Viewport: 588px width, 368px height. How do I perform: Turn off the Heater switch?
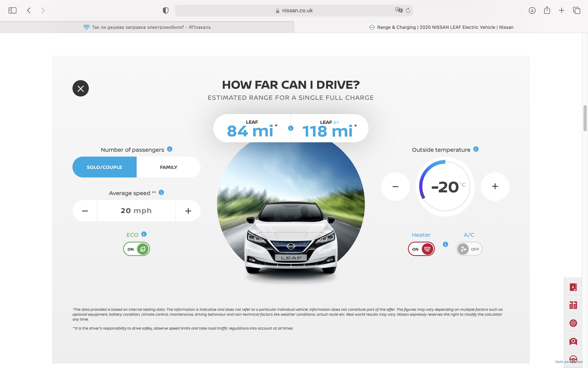click(421, 249)
